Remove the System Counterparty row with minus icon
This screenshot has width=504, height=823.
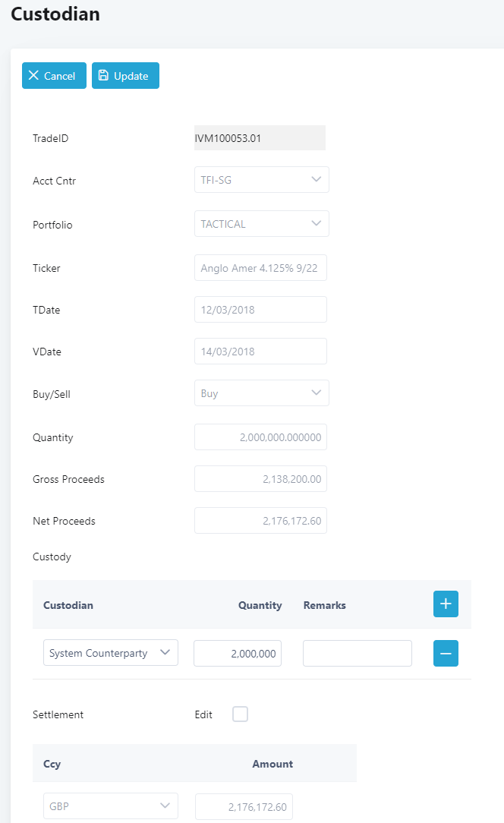click(446, 654)
